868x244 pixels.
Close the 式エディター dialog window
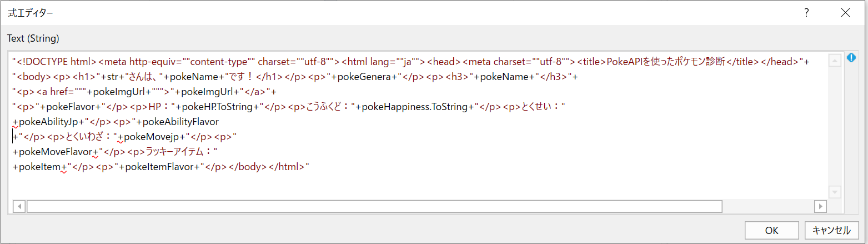click(845, 13)
